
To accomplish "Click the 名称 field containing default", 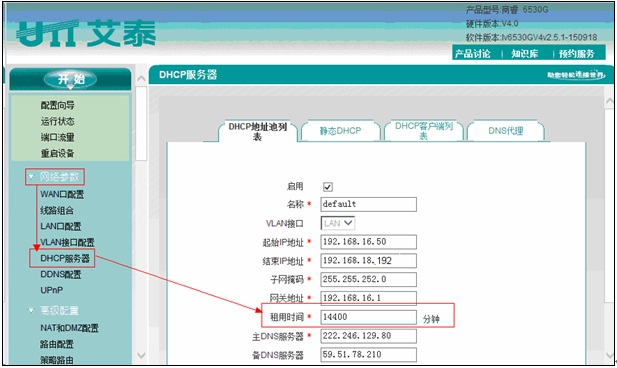I will coord(368,204).
